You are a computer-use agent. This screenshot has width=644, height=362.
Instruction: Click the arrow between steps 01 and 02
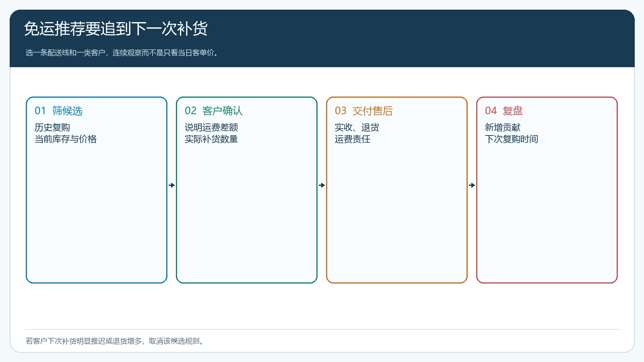coord(172,185)
